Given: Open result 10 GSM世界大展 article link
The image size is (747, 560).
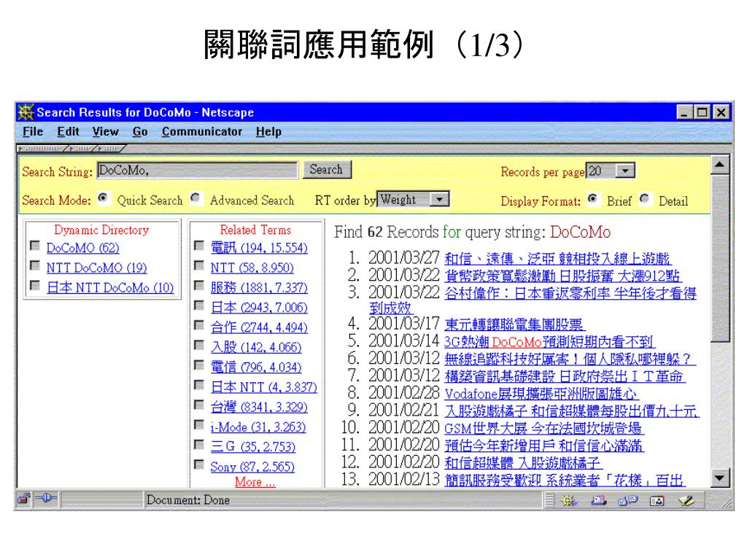Looking at the screenshot, I should pos(543,429).
